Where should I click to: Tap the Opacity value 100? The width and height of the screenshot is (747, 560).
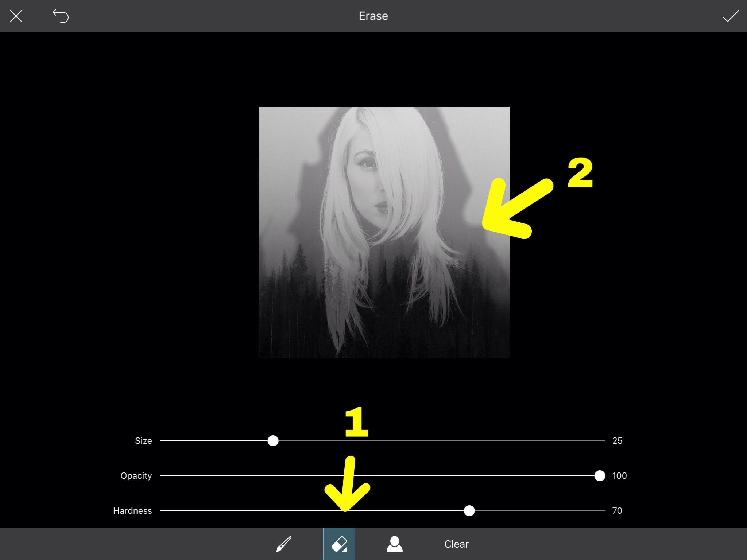click(619, 476)
